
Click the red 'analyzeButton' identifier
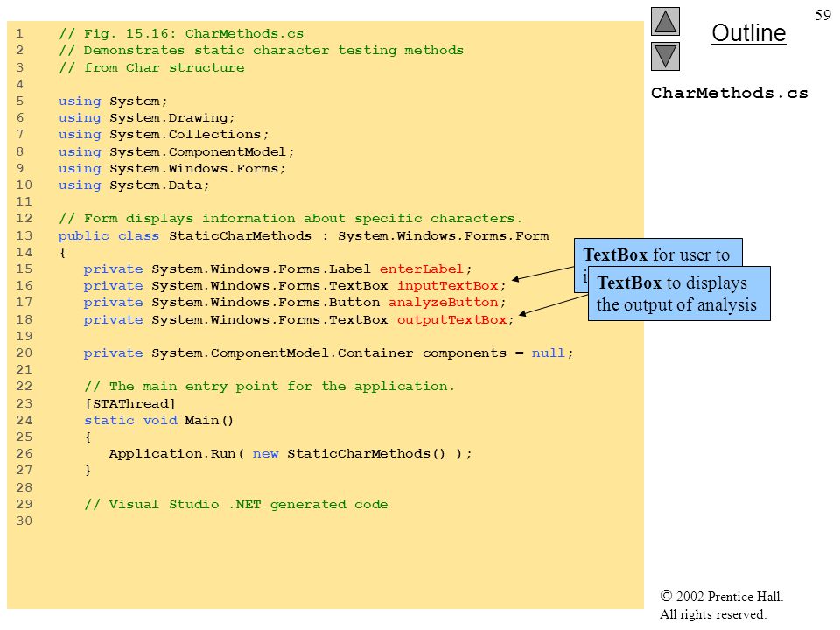pyautogui.click(x=444, y=302)
